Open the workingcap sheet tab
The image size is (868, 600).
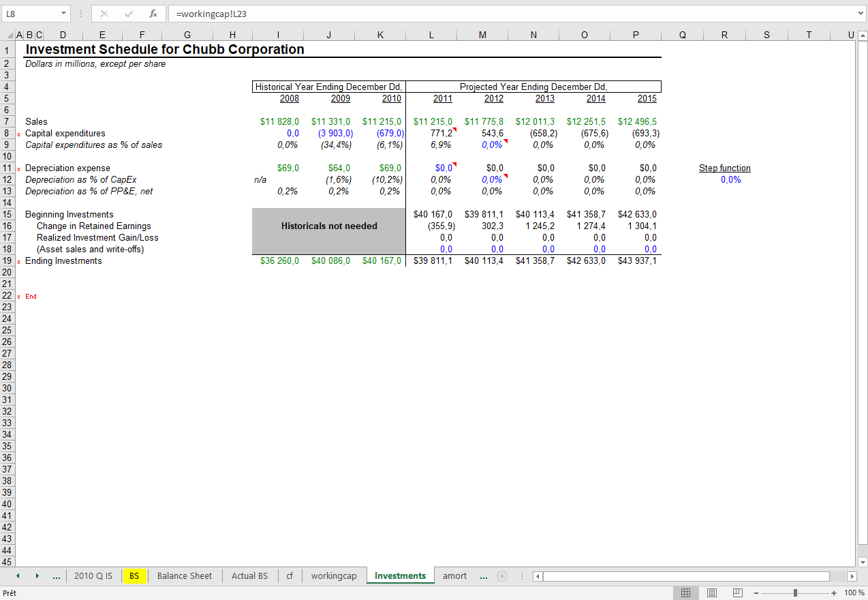pos(334,576)
